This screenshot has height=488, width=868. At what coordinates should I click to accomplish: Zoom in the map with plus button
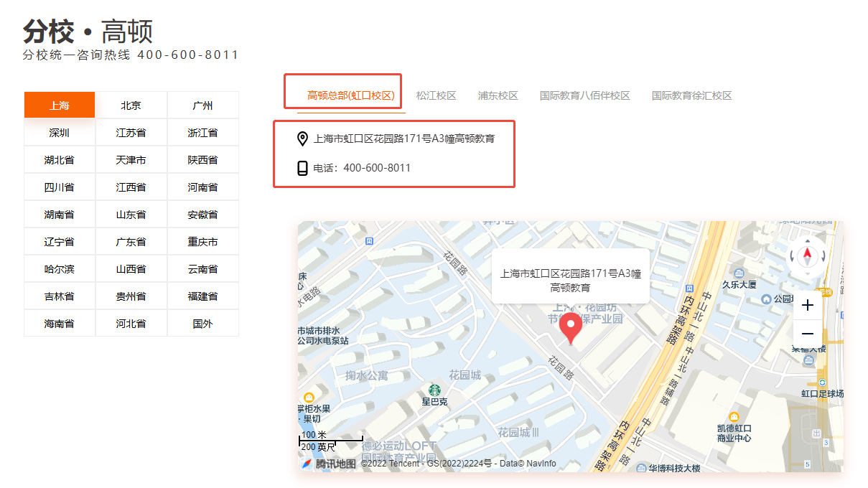point(807,306)
